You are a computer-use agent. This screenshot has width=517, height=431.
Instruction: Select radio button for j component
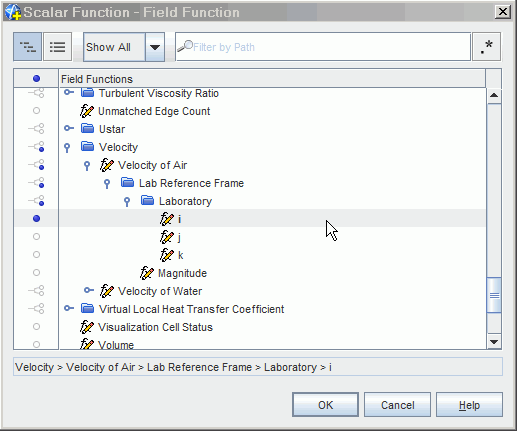click(x=36, y=237)
